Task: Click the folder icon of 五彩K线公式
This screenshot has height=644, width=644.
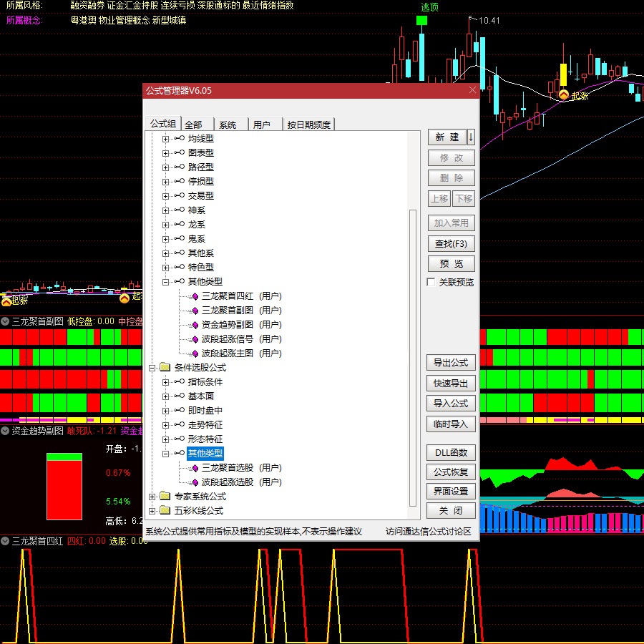Action: [x=165, y=511]
